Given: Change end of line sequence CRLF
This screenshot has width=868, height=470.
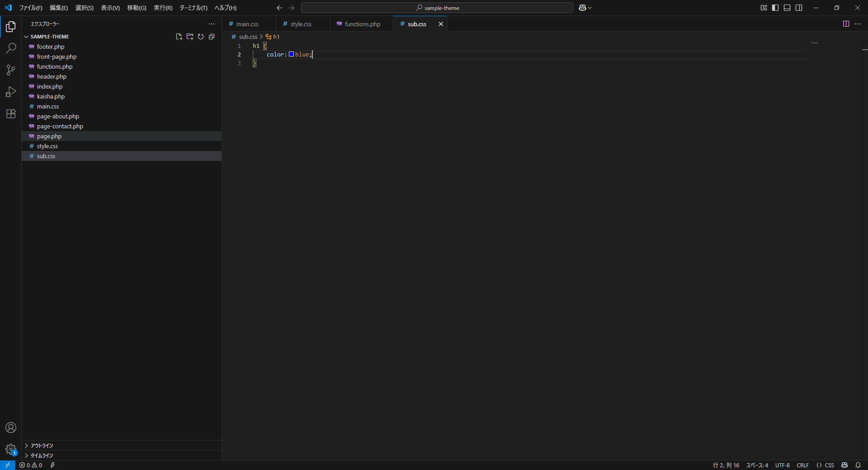Looking at the screenshot, I should tap(803, 465).
